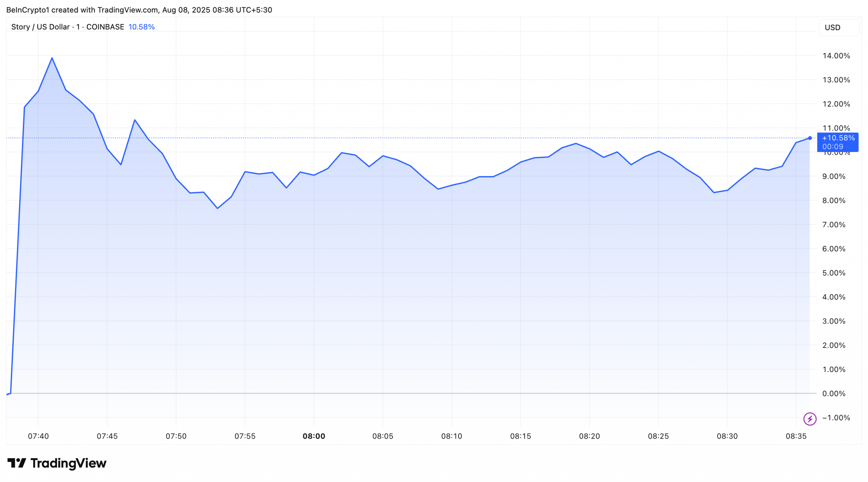Click the chart peak near 07:41
Image resolution: width=868 pixels, height=482 pixels.
[x=52, y=58]
